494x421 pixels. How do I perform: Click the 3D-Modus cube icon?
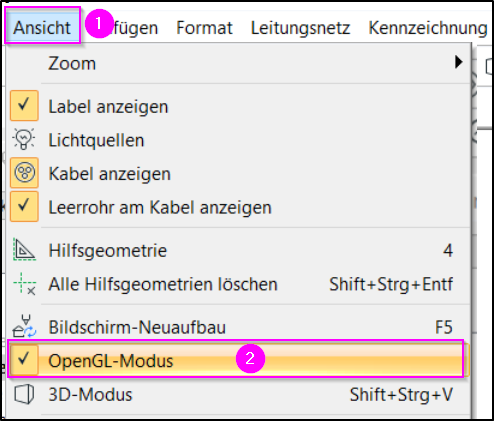(24, 394)
